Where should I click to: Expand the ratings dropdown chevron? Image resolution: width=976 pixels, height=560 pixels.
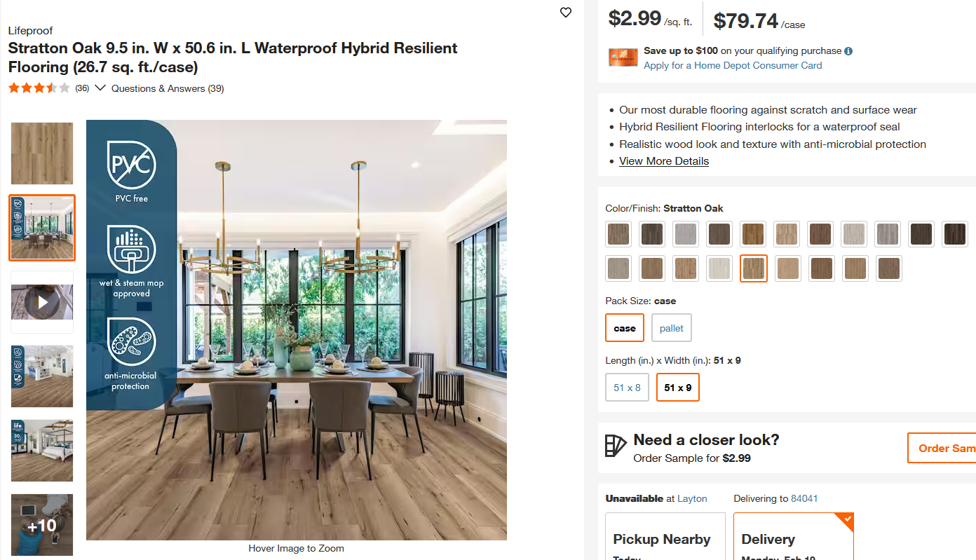coord(100,88)
